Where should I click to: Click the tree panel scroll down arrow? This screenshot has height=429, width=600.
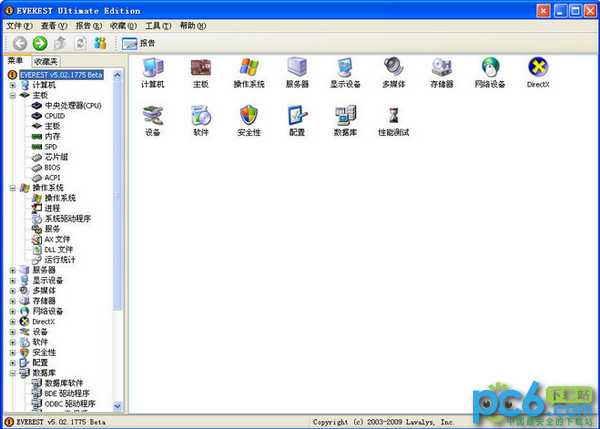pyautogui.click(x=118, y=406)
